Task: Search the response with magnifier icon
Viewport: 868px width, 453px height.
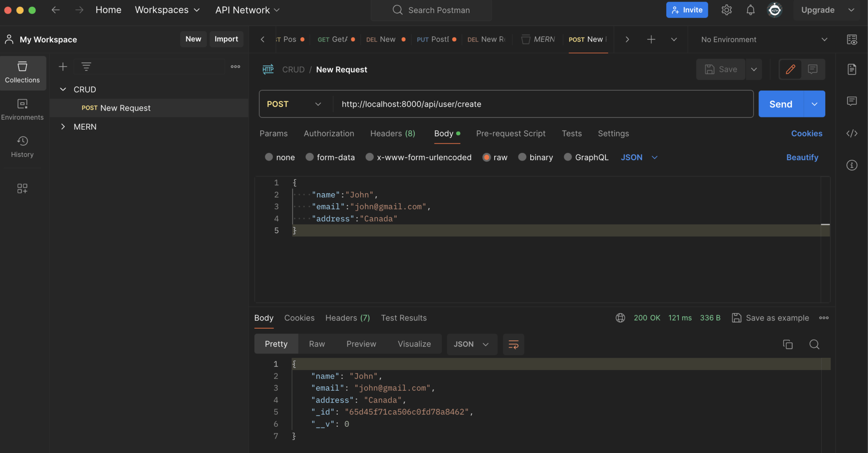Action: (x=814, y=344)
